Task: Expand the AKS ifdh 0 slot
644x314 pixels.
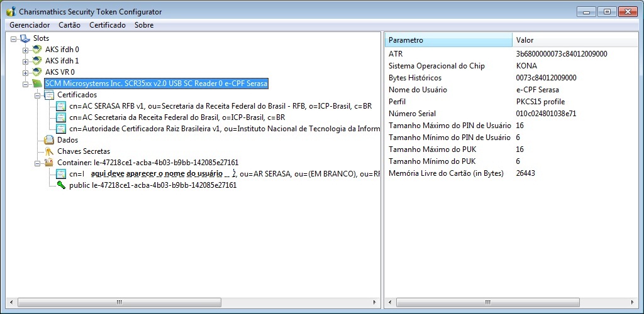Action: click(25, 50)
